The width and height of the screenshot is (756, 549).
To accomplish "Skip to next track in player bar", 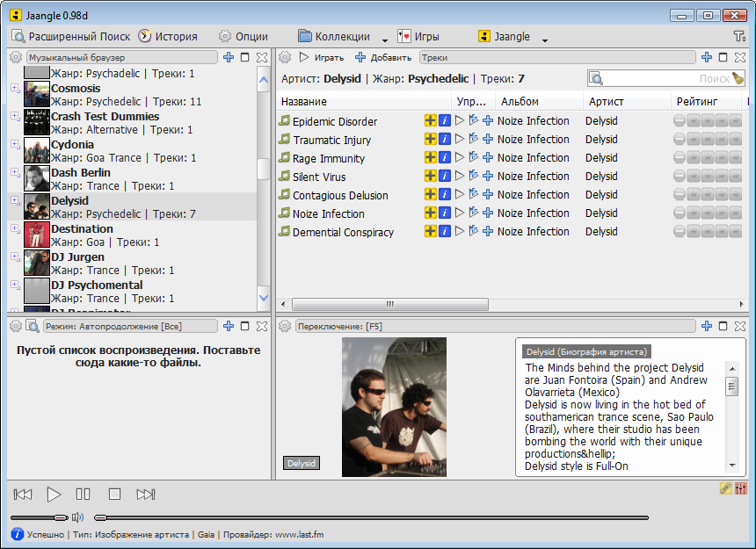I will (x=146, y=494).
